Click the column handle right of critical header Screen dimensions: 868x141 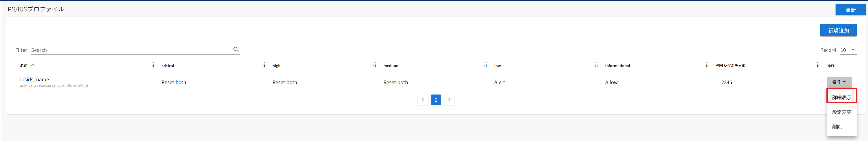[x=264, y=66]
